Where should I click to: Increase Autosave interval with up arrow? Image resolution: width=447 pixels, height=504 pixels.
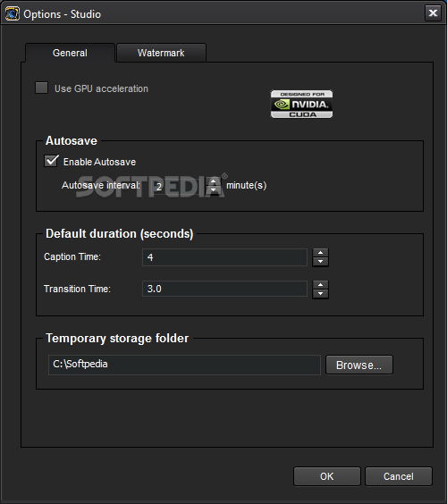click(x=213, y=181)
